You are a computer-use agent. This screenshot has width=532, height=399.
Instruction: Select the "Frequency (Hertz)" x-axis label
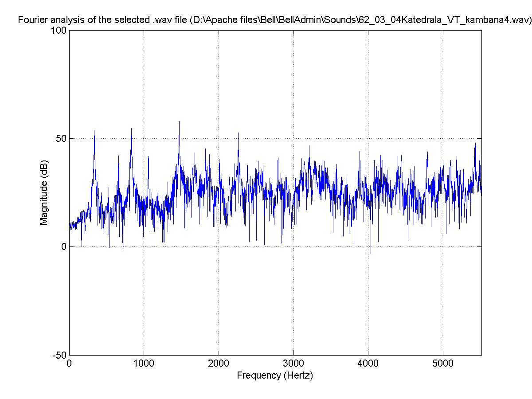point(275,376)
